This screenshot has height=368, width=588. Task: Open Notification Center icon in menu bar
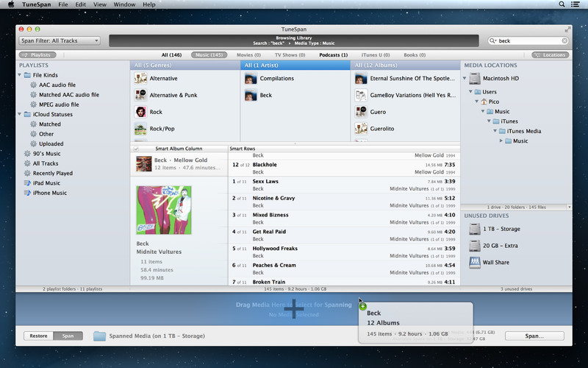576,4
